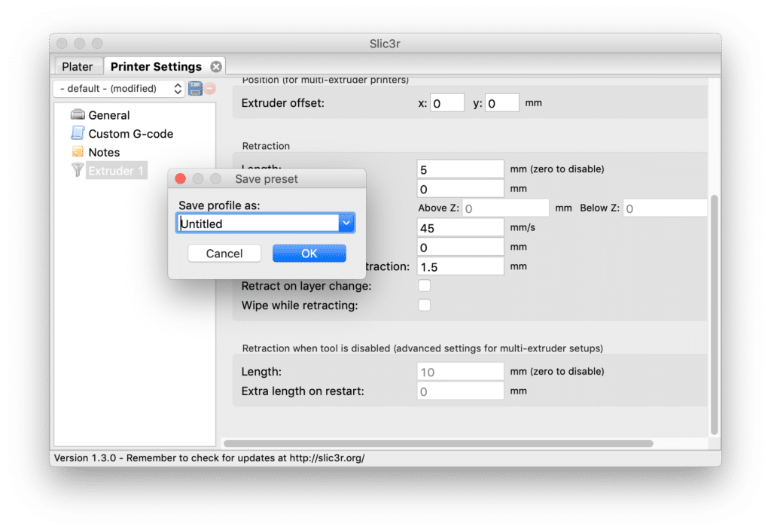
Task: Expand the Save profile as combo arrow
Action: pos(346,223)
